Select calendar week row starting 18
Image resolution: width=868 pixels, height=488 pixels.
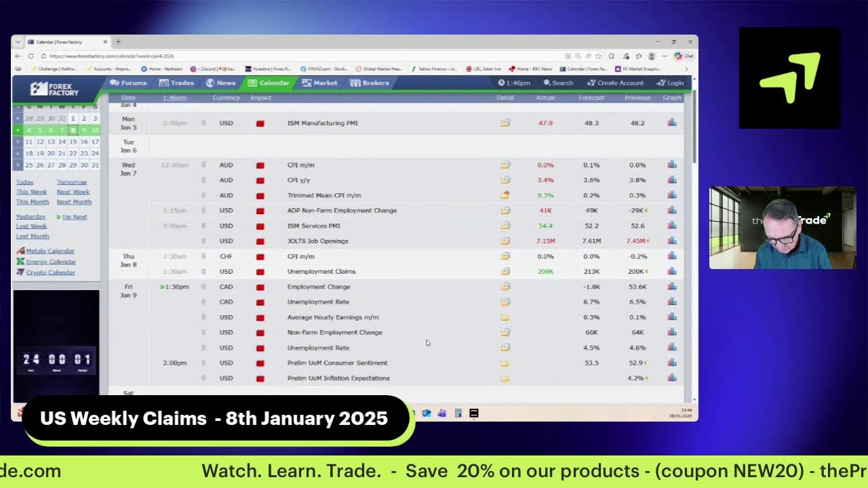click(x=18, y=153)
